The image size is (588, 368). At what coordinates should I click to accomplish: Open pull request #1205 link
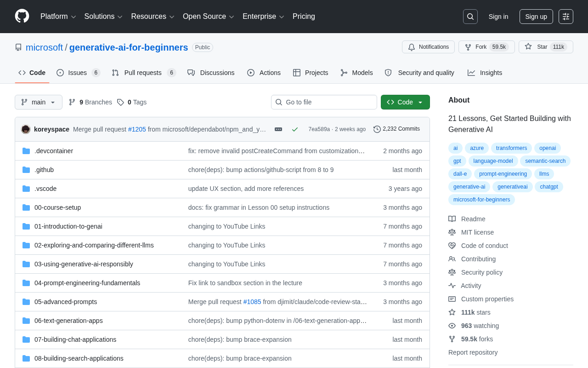[137, 129]
